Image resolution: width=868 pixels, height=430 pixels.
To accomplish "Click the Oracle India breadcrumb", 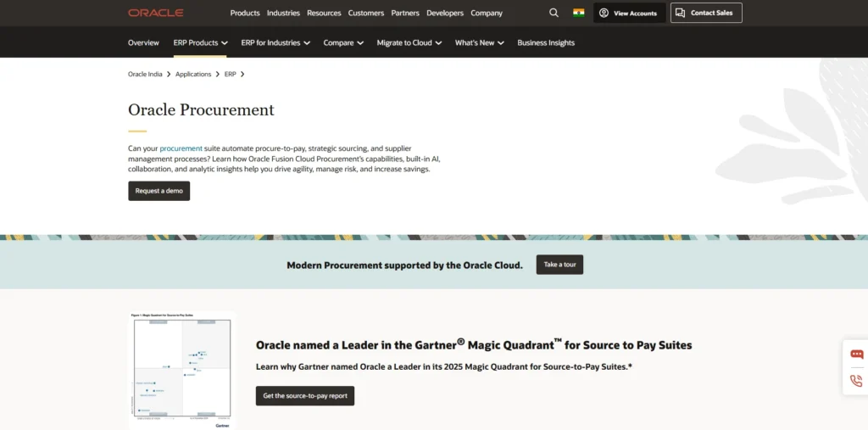I will point(145,74).
